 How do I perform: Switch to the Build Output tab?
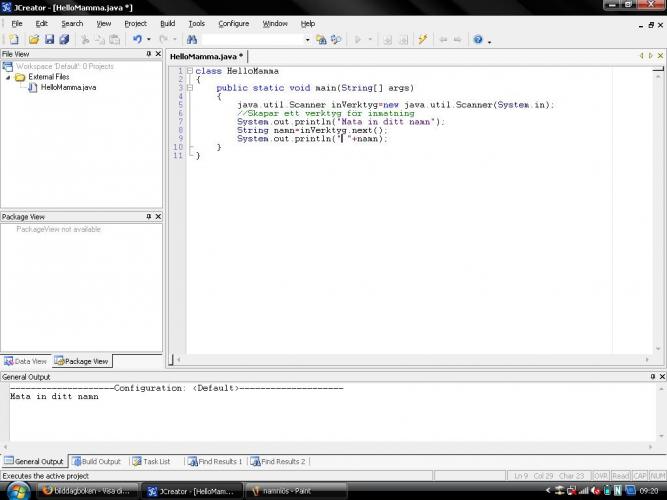(100, 462)
